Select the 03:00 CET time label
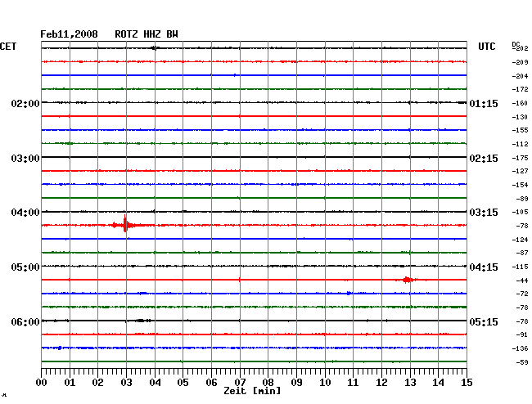 click(x=25, y=159)
